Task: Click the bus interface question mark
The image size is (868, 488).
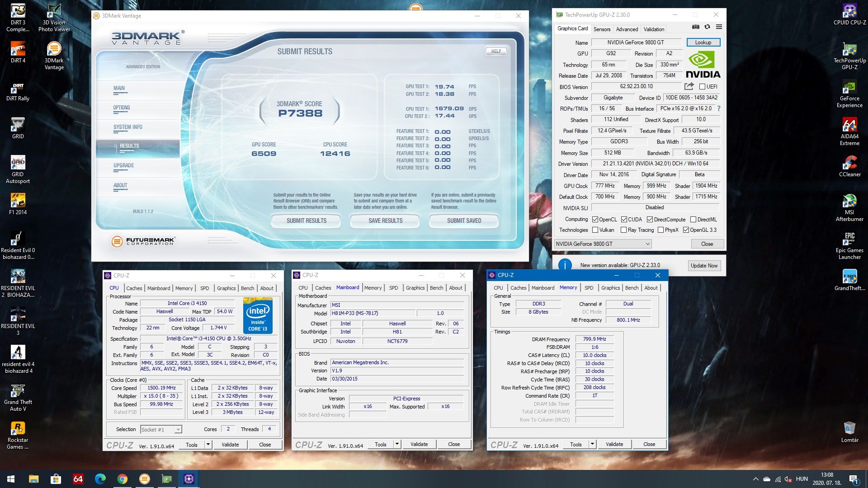Action: pyautogui.click(x=718, y=108)
